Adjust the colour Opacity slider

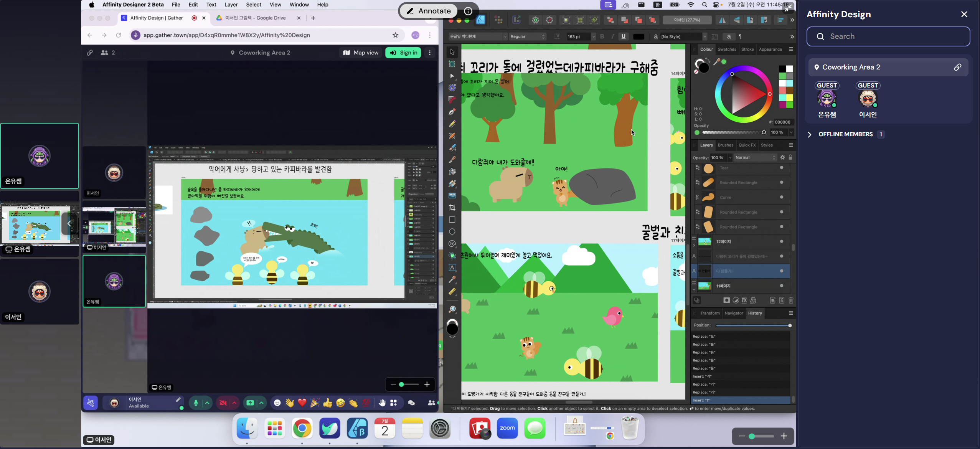733,132
